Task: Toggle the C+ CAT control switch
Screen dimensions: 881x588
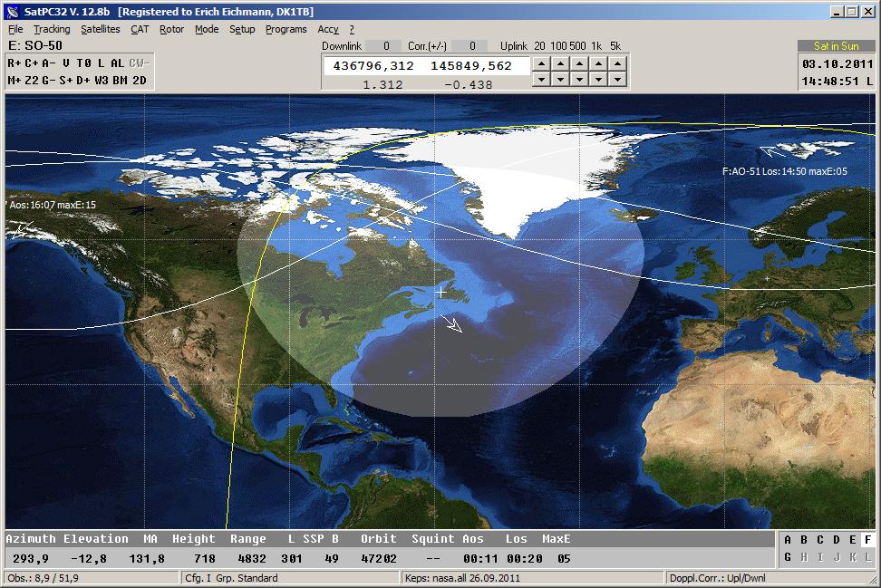Action: (x=31, y=63)
